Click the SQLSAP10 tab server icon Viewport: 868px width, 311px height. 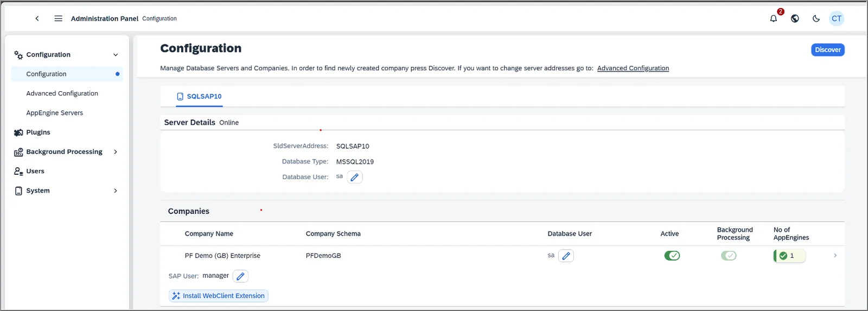click(180, 97)
